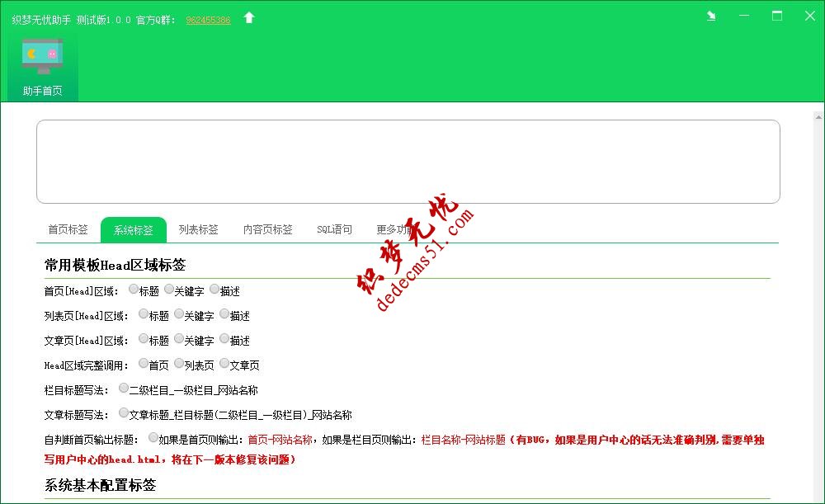Select 标题 for 首页[Head]区域
The image size is (825, 504).
(134, 290)
